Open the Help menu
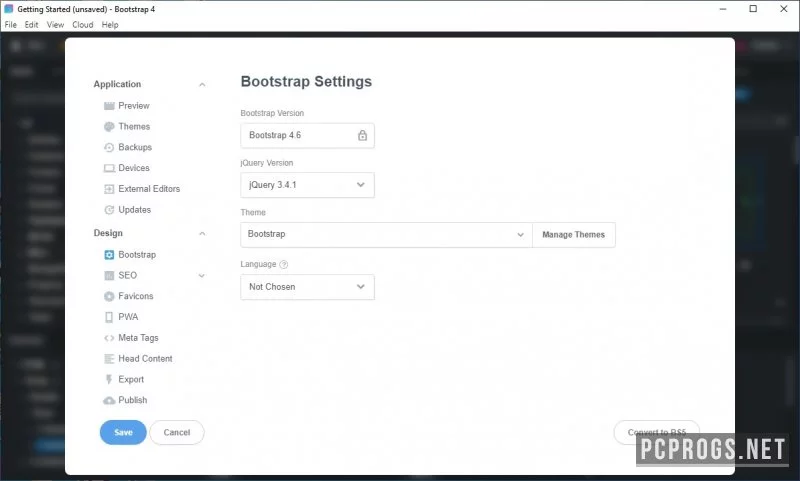The image size is (800, 481). pos(110,24)
